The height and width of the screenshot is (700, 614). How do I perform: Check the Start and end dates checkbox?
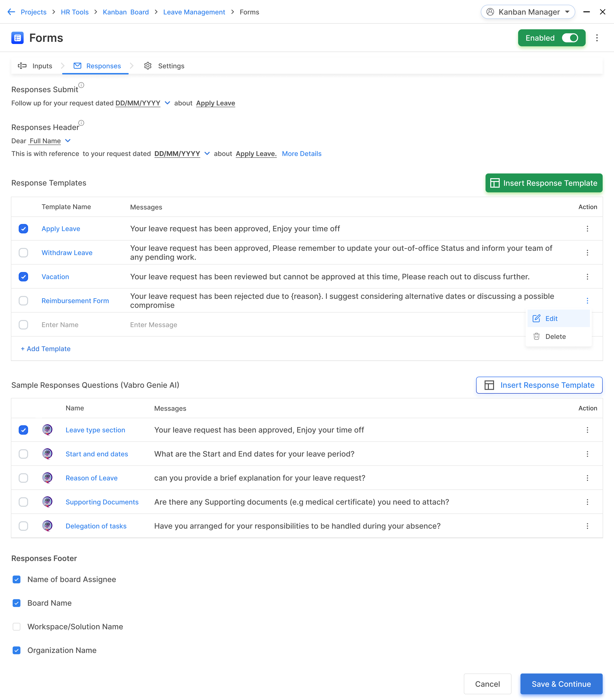click(23, 454)
